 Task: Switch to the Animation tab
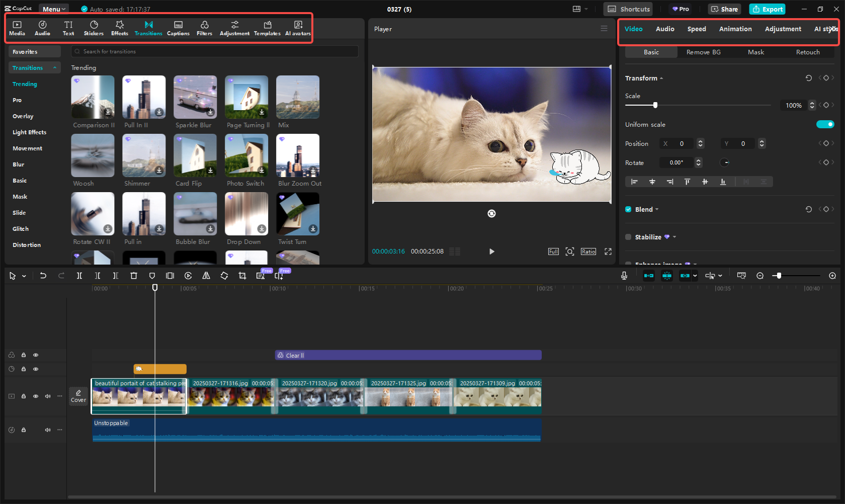pos(735,29)
